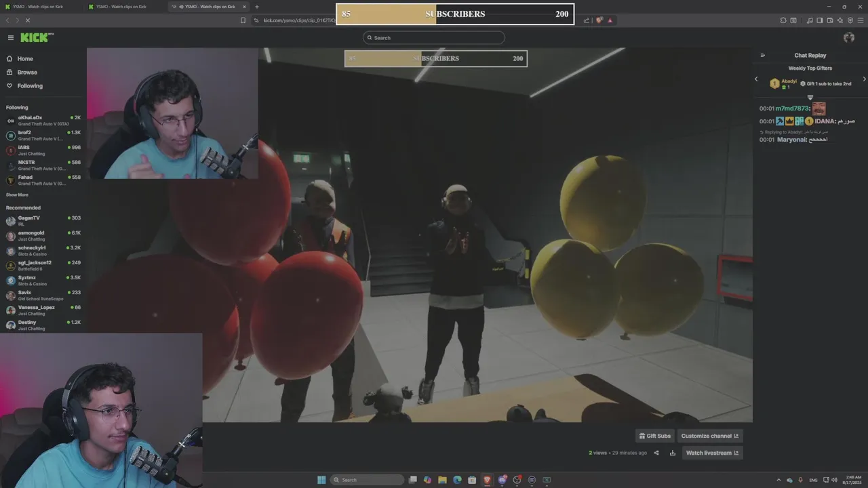Open NKSTR channel in sidebar
The width and height of the screenshot is (868, 488).
point(43,165)
